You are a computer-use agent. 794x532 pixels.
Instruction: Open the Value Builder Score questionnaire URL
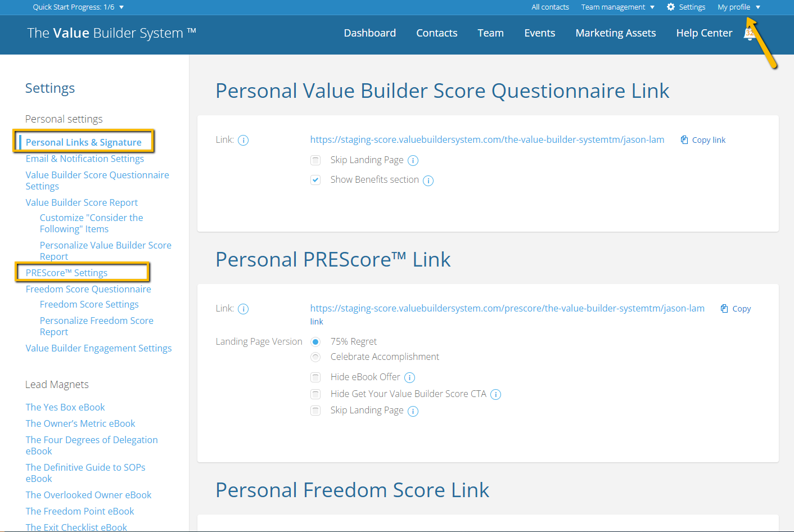coord(488,139)
